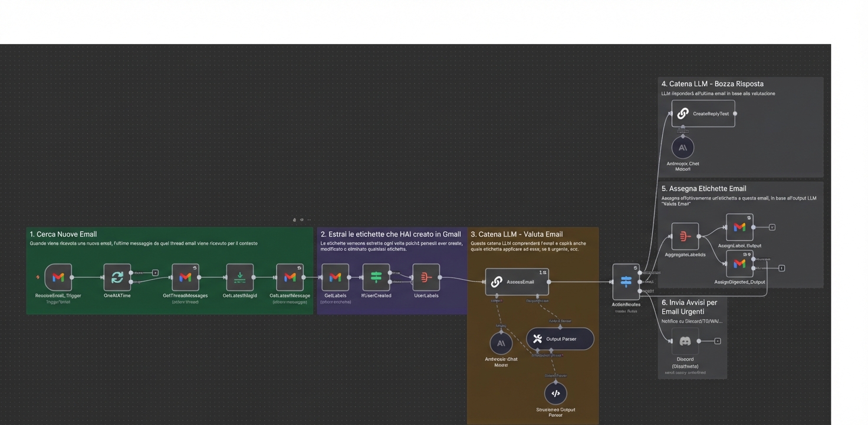Select the green IfUserCreated node
868x425 pixels.
coord(376,277)
